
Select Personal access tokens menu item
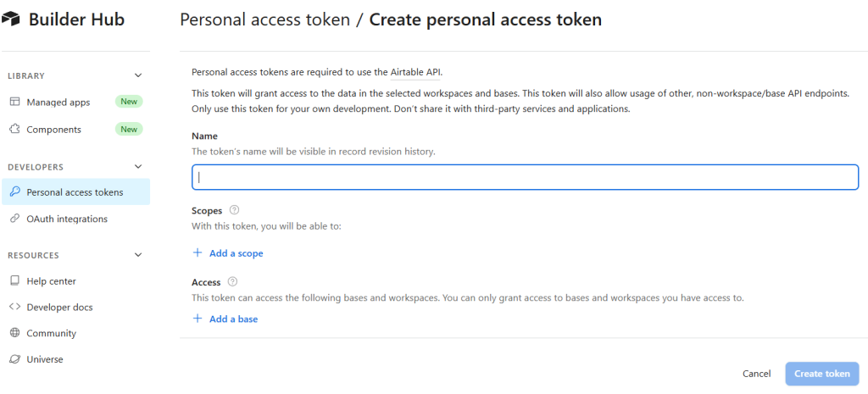[x=75, y=192]
